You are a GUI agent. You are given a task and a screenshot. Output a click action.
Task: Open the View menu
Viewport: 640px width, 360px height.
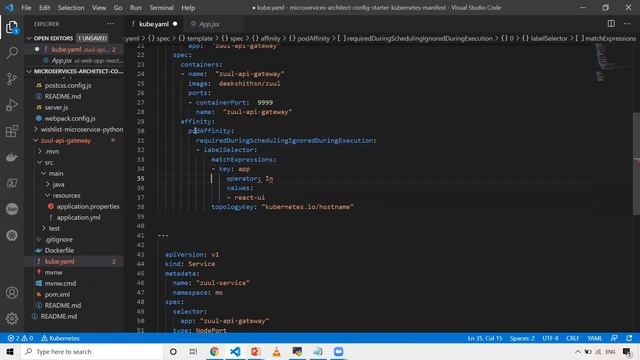[x=99, y=8]
